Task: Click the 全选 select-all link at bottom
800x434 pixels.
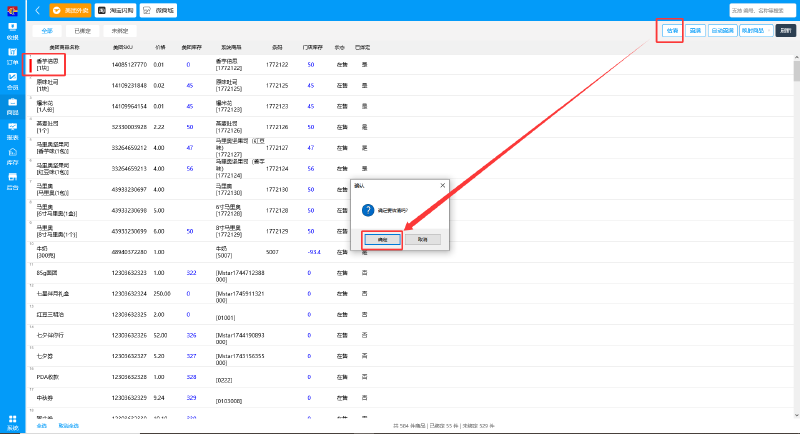Action: point(42,425)
